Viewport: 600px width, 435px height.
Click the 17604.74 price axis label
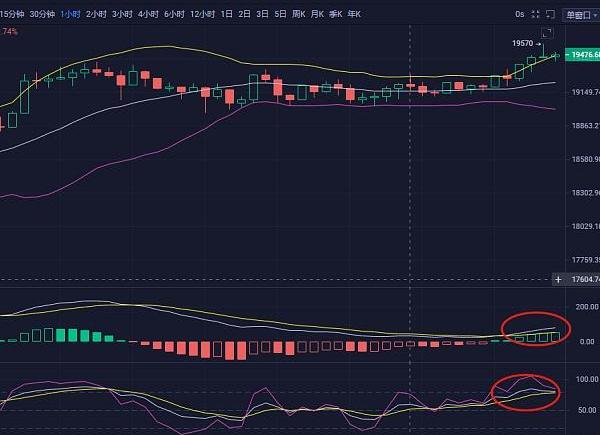tap(582, 281)
